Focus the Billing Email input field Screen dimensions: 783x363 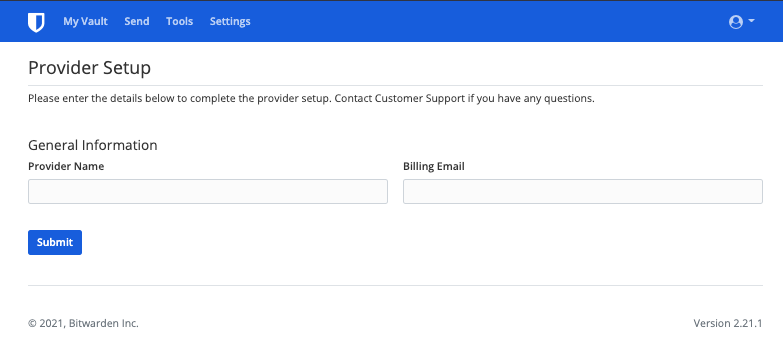point(583,191)
